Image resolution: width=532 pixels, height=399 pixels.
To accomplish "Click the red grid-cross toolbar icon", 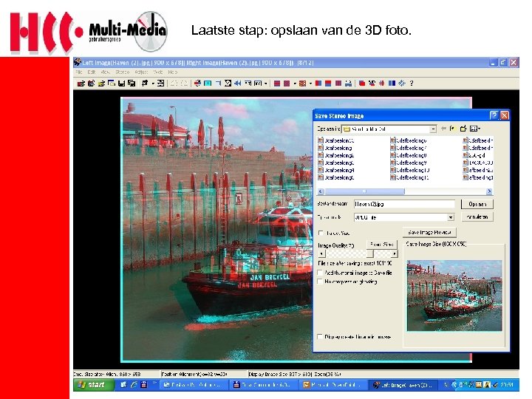I will click(x=382, y=83).
